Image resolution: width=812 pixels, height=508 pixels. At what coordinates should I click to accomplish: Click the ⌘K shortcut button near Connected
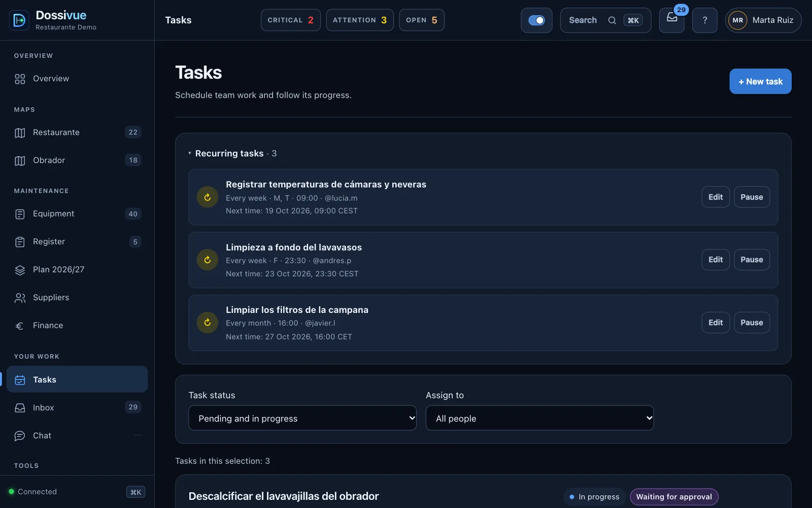point(136,492)
